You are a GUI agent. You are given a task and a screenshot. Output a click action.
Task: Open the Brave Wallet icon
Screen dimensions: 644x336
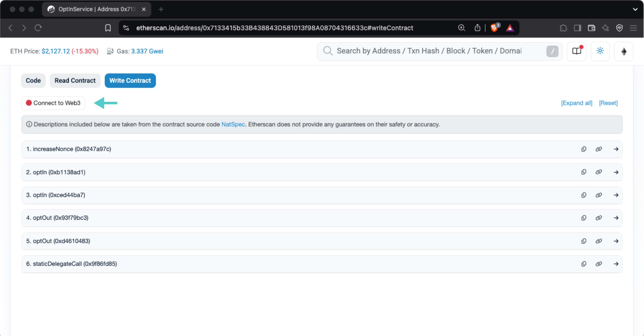click(591, 28)
